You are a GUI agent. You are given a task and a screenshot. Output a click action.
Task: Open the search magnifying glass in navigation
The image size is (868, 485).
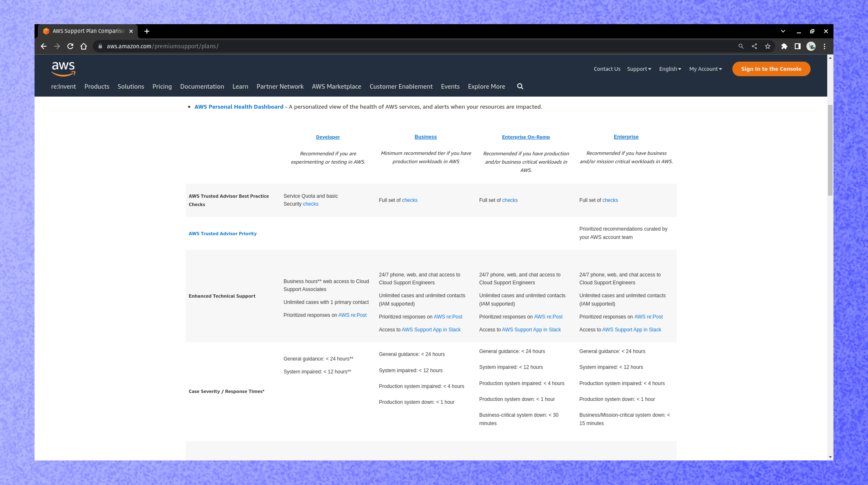pyautogui.click(x=520, y=86)
